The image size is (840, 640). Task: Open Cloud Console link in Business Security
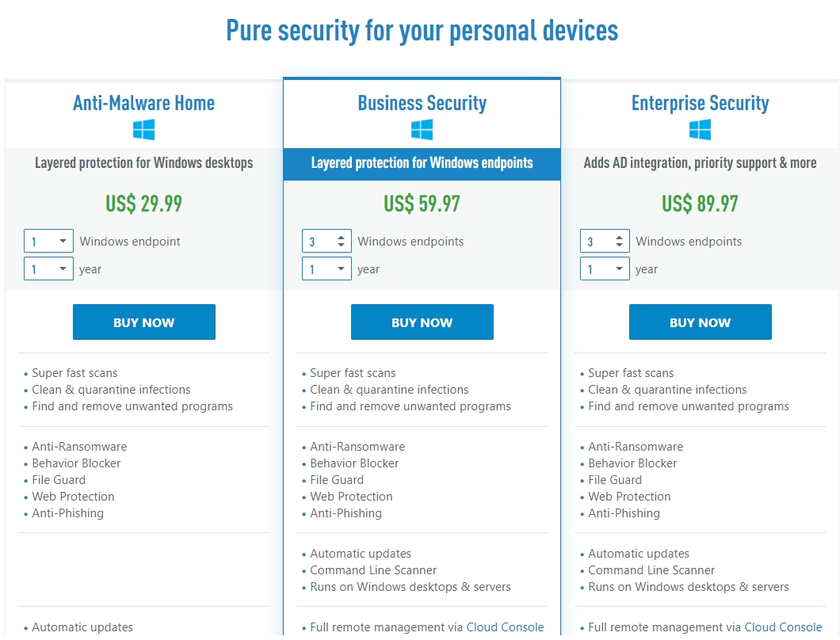point(505,627)
